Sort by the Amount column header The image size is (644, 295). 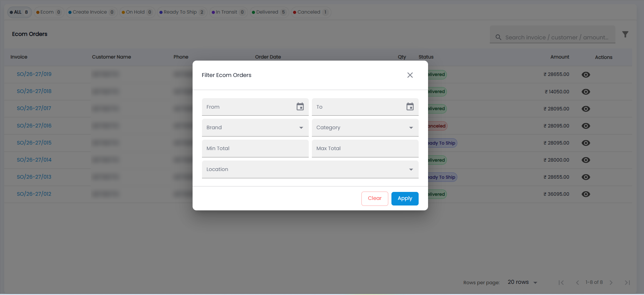560,57
